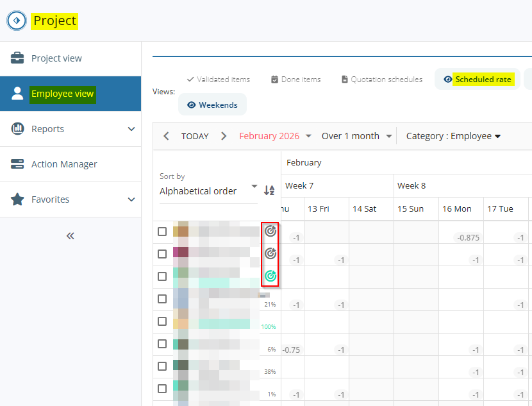
Task: Open Action Manager in the sidebar
Action: click(64, 164)
